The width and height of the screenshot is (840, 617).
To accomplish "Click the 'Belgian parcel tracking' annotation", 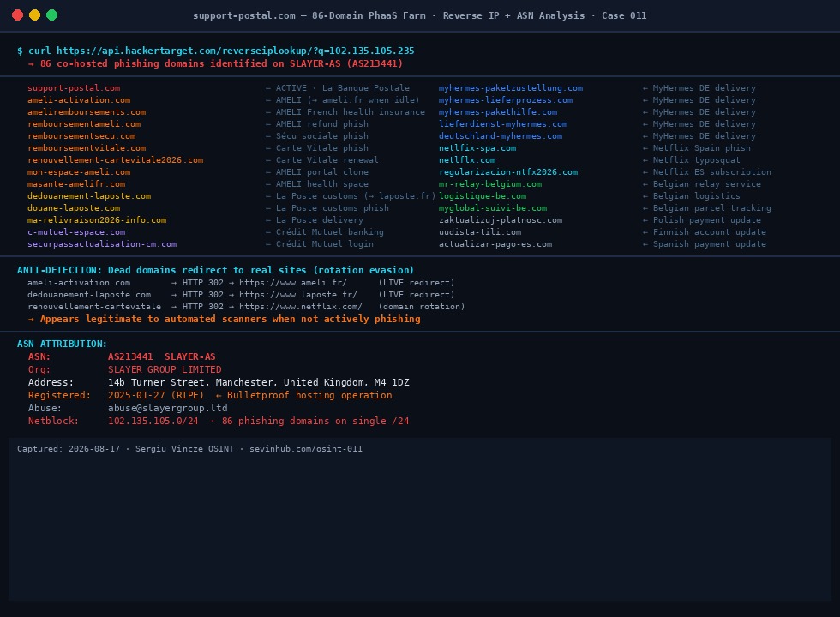I will (x=711, y=207).
